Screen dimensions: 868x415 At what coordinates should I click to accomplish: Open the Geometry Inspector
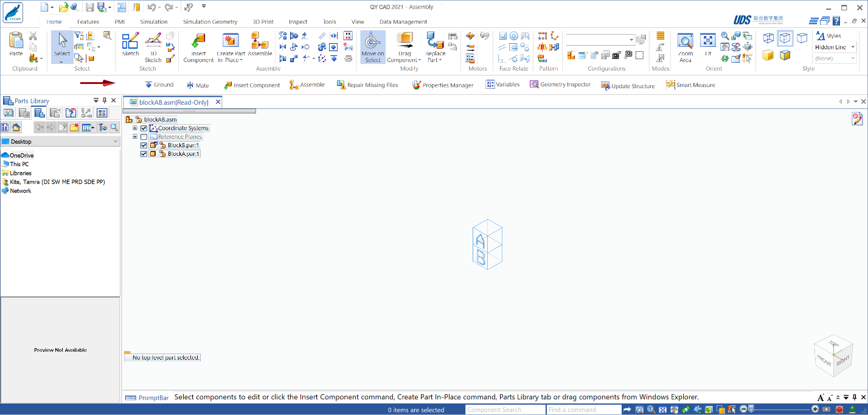[x=560, y=85]
